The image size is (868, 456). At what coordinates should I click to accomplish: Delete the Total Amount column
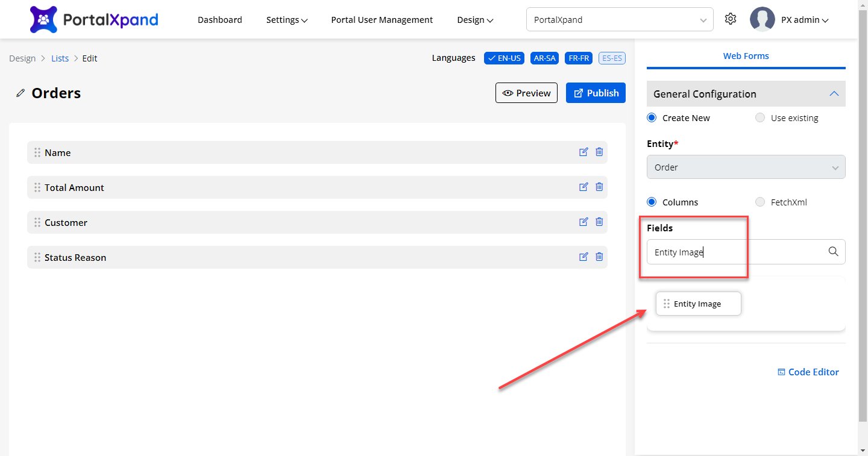(599, 187)
